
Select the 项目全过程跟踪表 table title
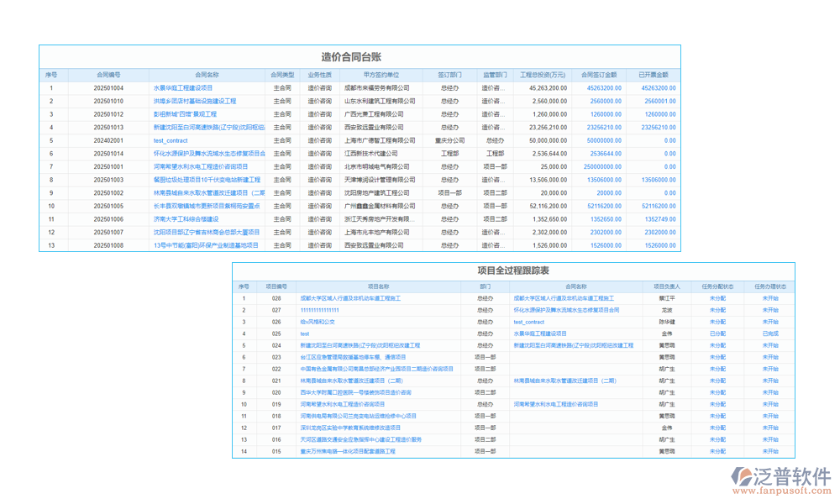pos(511,270)
